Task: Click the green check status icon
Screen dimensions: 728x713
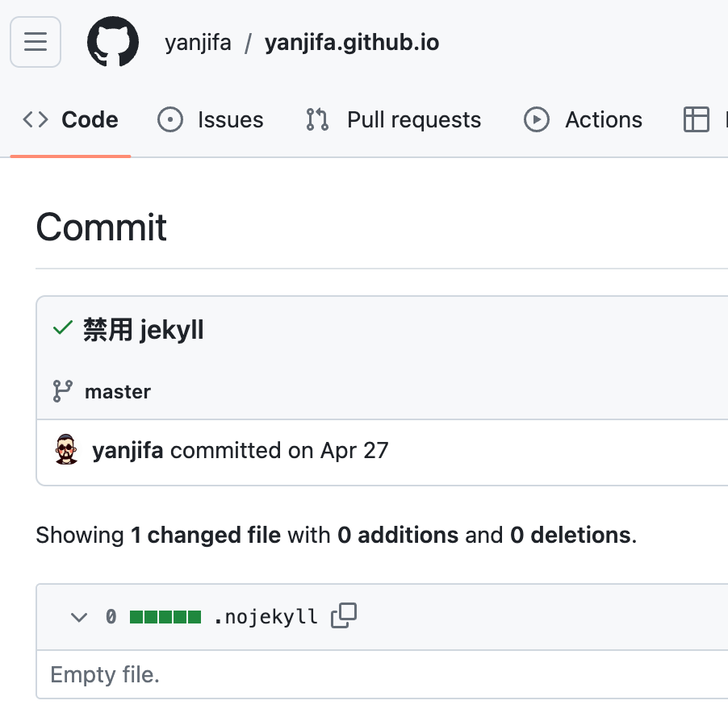Action: pos(62,329)
